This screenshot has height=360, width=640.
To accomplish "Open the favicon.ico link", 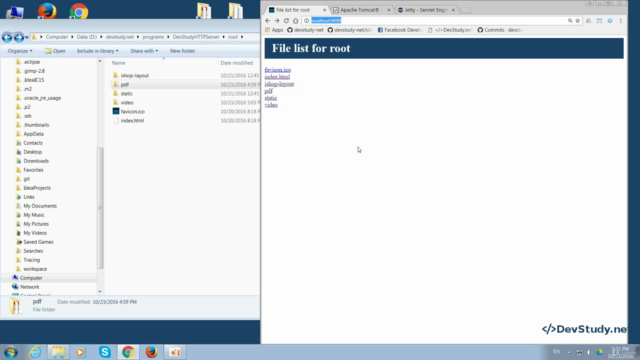I will [278, 70].
